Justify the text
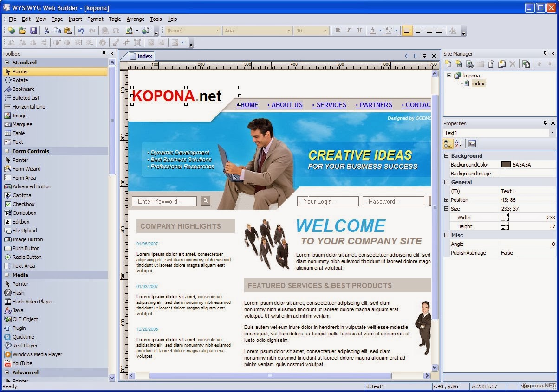Image resolution: width=559 pixels, height=392 pixels. coord(439,31)
